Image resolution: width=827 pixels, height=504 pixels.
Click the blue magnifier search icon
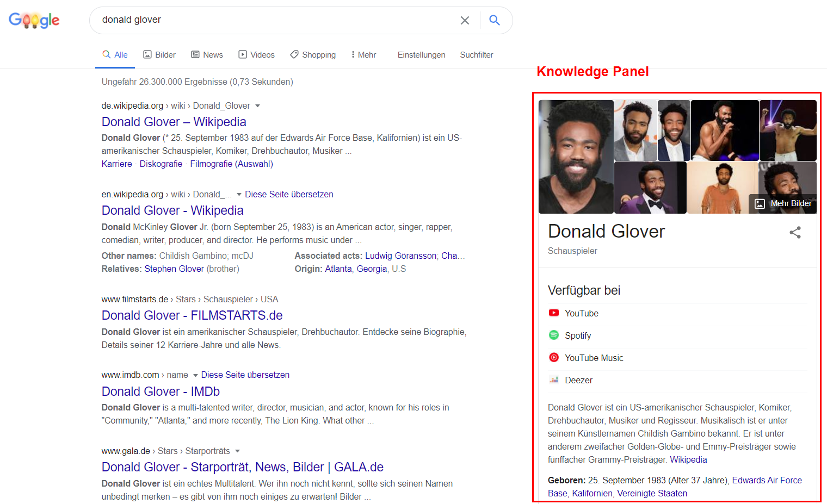point(494,20)
